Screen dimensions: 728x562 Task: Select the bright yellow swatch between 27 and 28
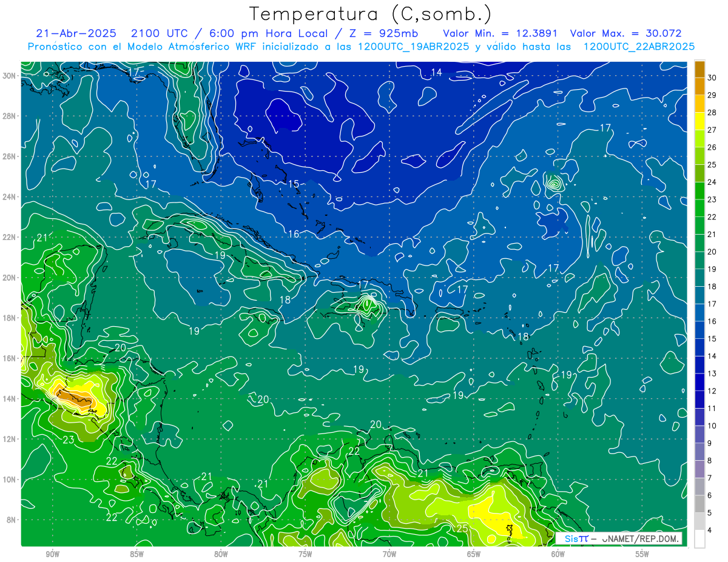click(699, 121)
